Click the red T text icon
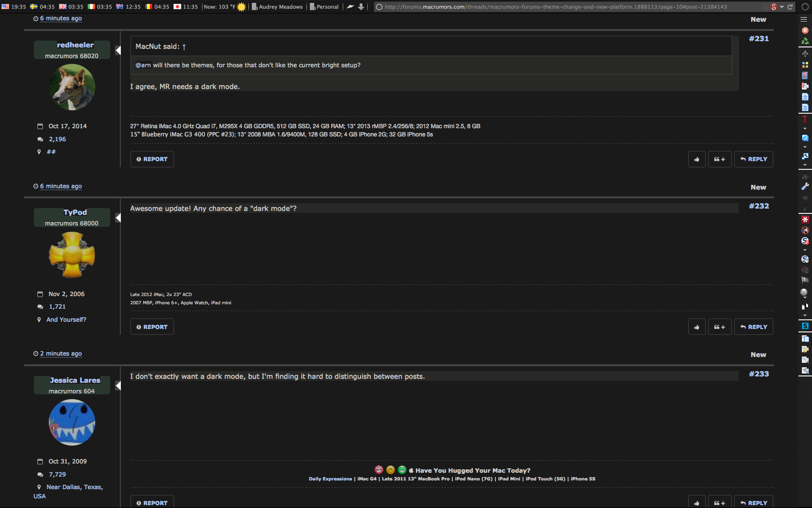The image size is (812, 508). [x=805, y=120]
